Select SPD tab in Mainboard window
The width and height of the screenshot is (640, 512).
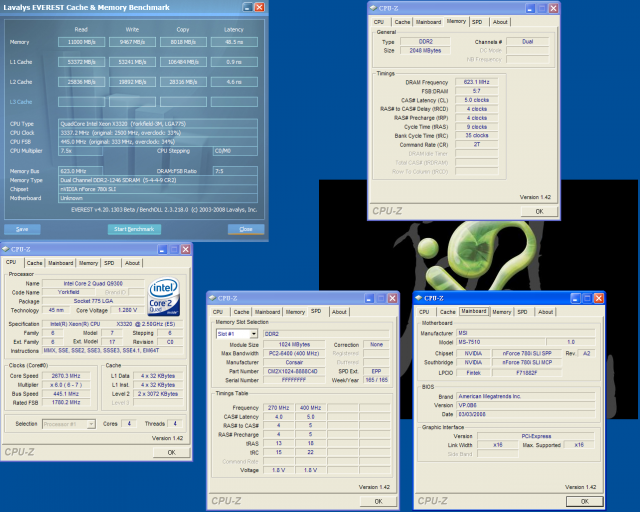tap(522, 312)
